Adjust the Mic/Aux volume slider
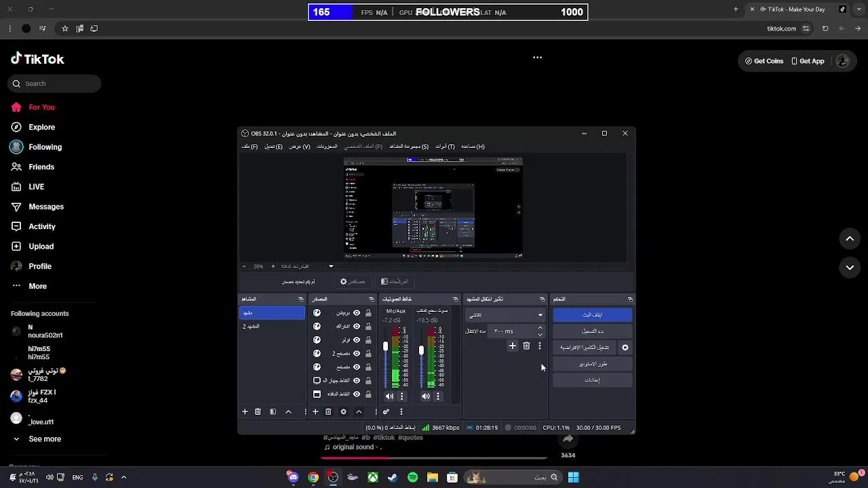Image resolution: width=868 pixels, height=488 pixels. pos(385,346)
